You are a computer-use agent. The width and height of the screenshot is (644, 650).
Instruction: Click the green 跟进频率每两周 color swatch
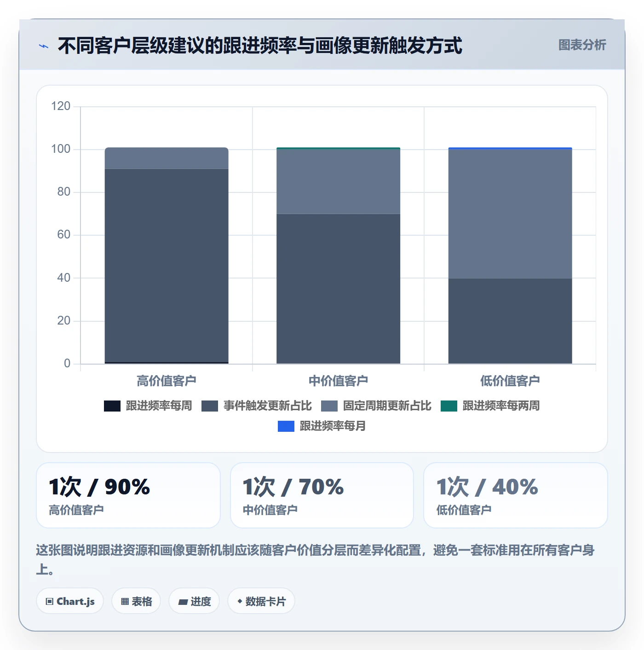(449, 406)
